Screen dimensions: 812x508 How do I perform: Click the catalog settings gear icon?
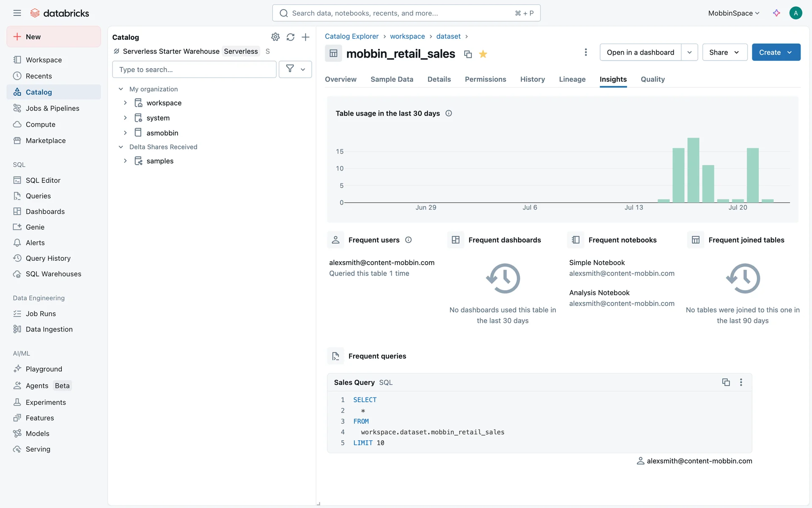275,37
